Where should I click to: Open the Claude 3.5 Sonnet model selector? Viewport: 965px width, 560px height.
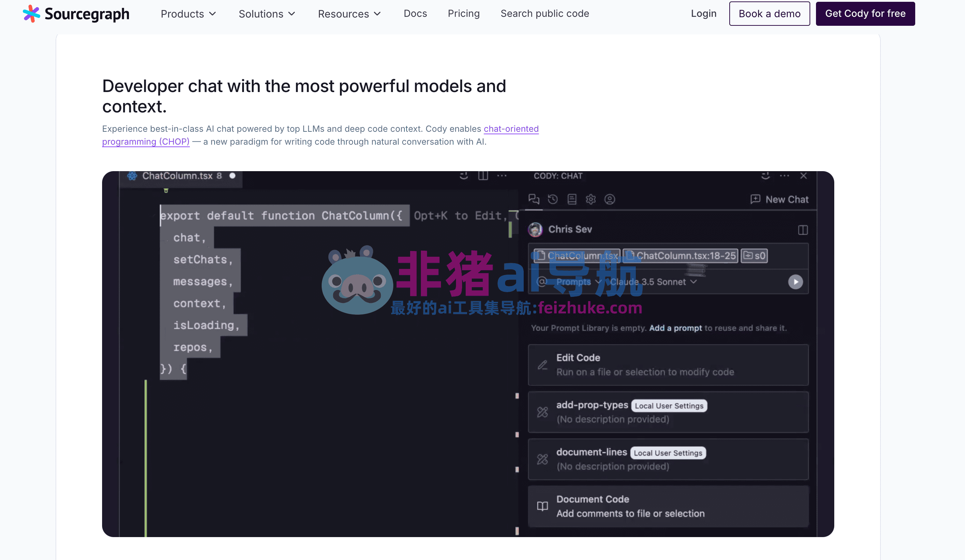pyautogui.click(x=653, y=282)
